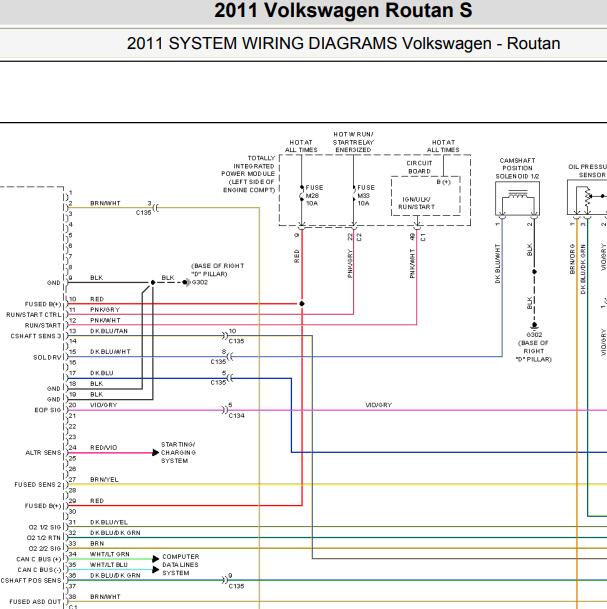Click the camshaft position solenoid coil symbol

click(x=518, y=194)
